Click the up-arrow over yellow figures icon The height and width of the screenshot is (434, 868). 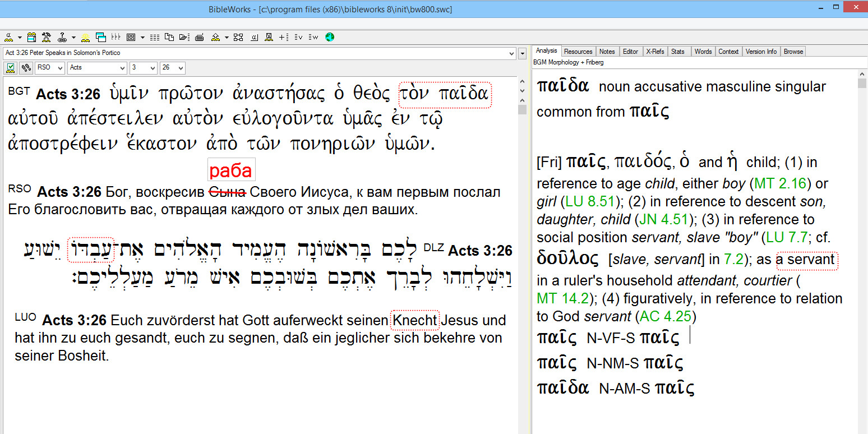[215, 37]
